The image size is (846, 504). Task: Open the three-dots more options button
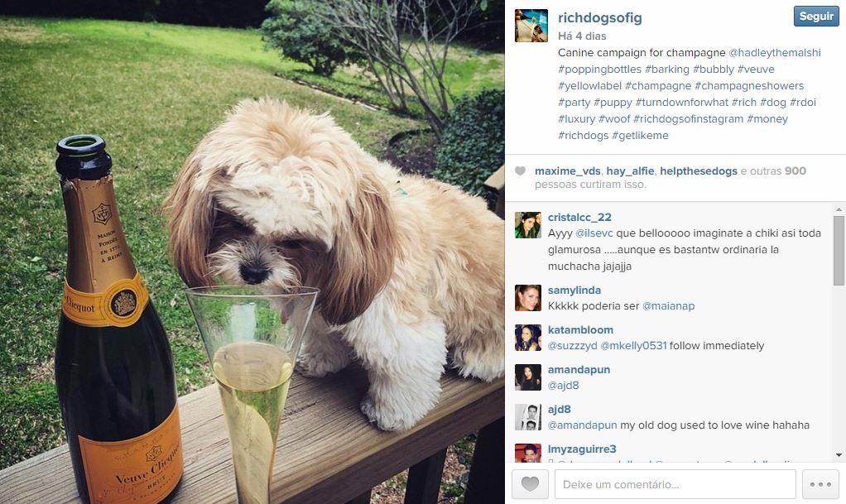coord(820,484)
